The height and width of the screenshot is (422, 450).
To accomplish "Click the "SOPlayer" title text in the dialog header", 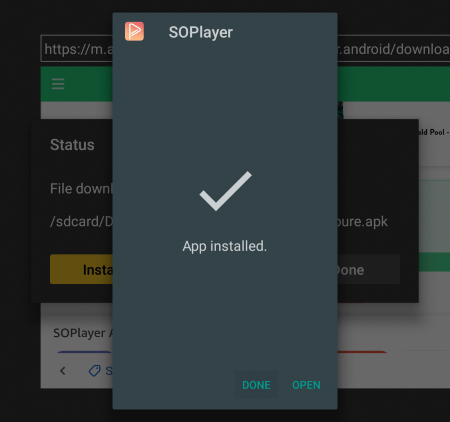I will tap(201, 32).
